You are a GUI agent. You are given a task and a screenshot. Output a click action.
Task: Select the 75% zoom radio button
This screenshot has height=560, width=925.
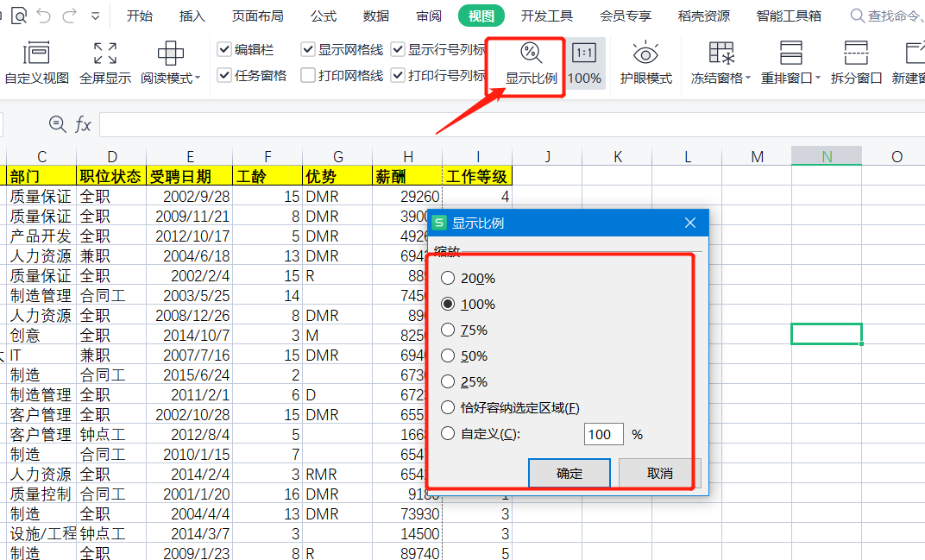448,330
